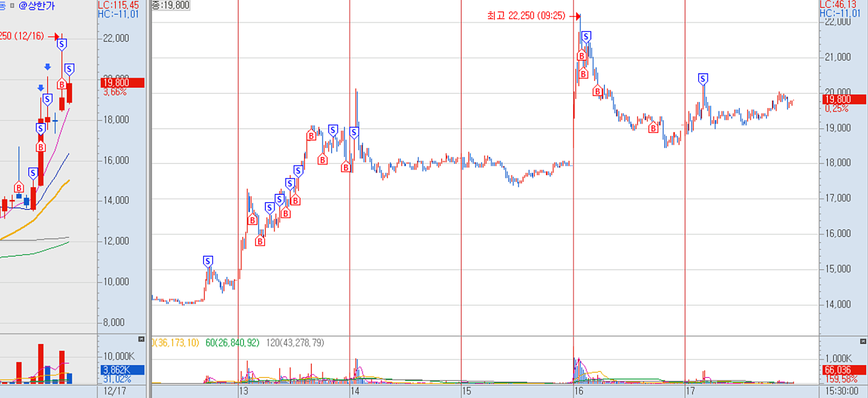Screen dimensions: 868x398
Task: Click the 60(26,840,92) moving average label
Action: click(232, 343)
